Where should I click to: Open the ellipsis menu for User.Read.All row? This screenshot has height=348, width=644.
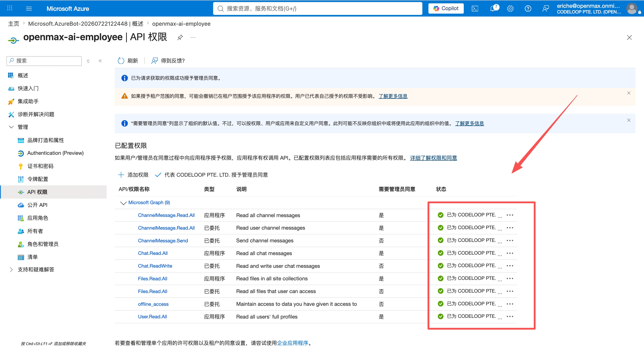click(x=510, y=316)
